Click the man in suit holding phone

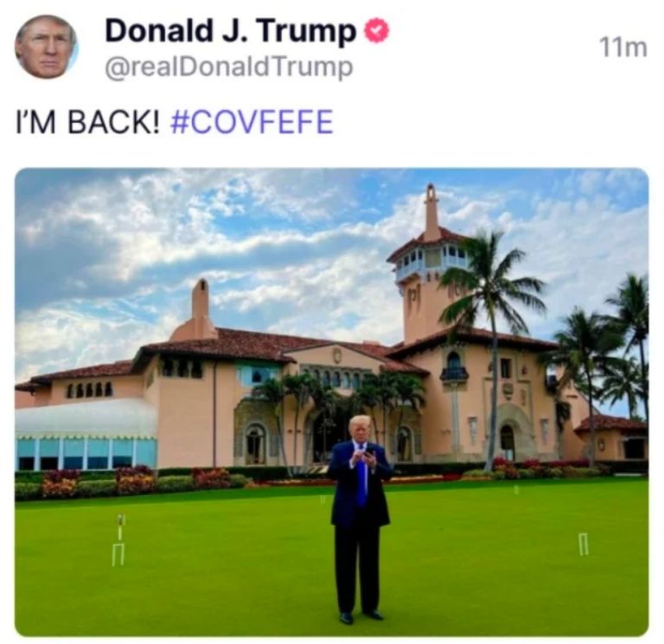click(359, 519)
